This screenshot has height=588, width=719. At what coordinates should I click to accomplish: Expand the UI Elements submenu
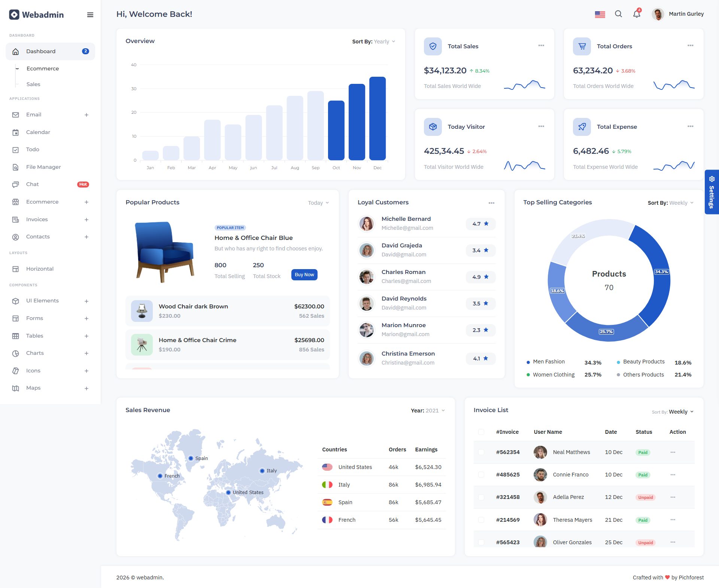pos(87,301)
